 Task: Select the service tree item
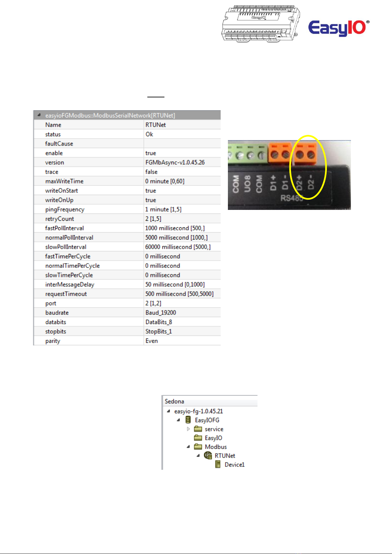coord(214,429)
